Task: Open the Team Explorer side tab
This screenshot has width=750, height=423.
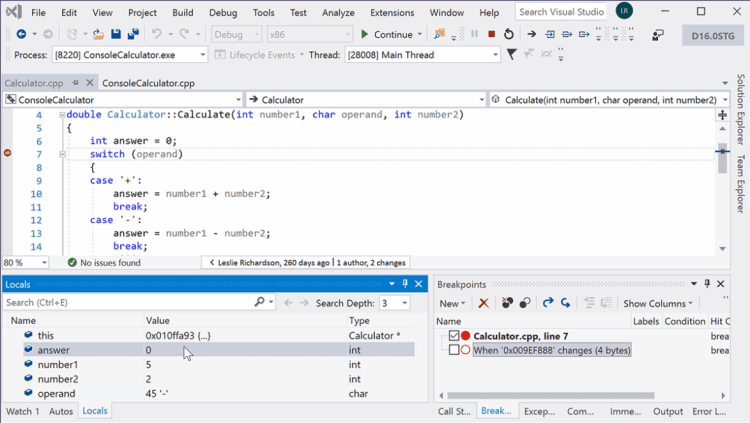Action: coord(741,184)
